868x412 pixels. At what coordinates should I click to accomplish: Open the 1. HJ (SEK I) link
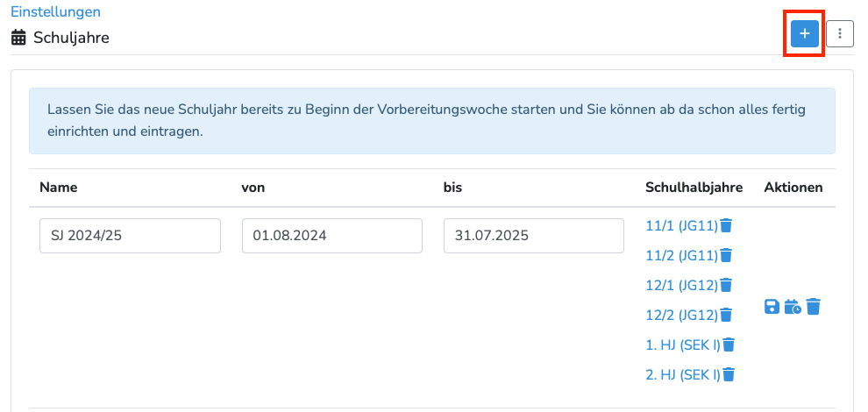point(682,345)
